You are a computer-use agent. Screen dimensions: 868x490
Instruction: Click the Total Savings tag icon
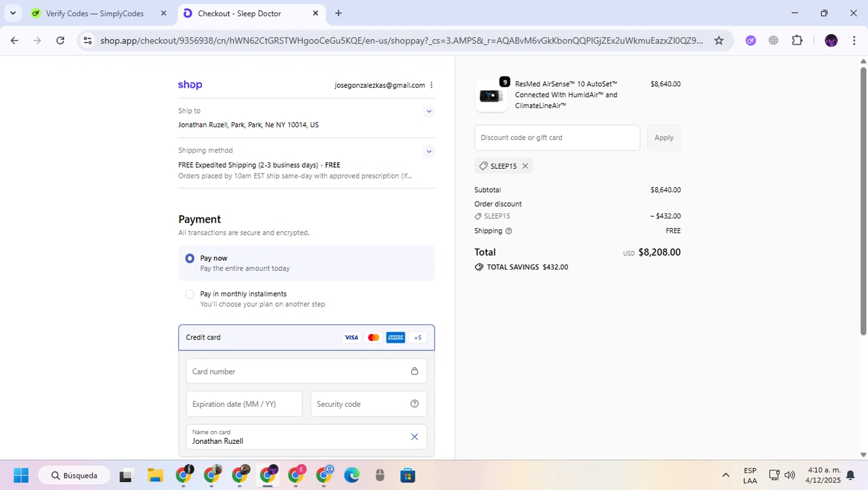point(479,267)
